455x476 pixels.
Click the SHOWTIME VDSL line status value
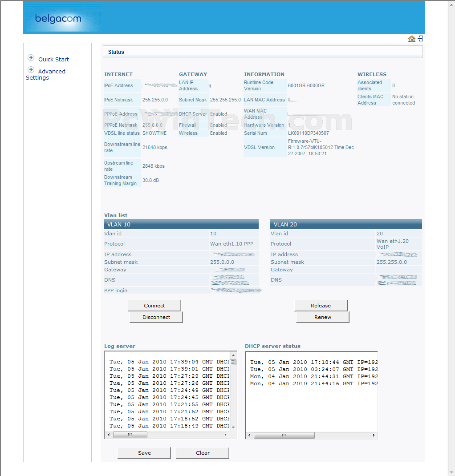tap(154, 133)
